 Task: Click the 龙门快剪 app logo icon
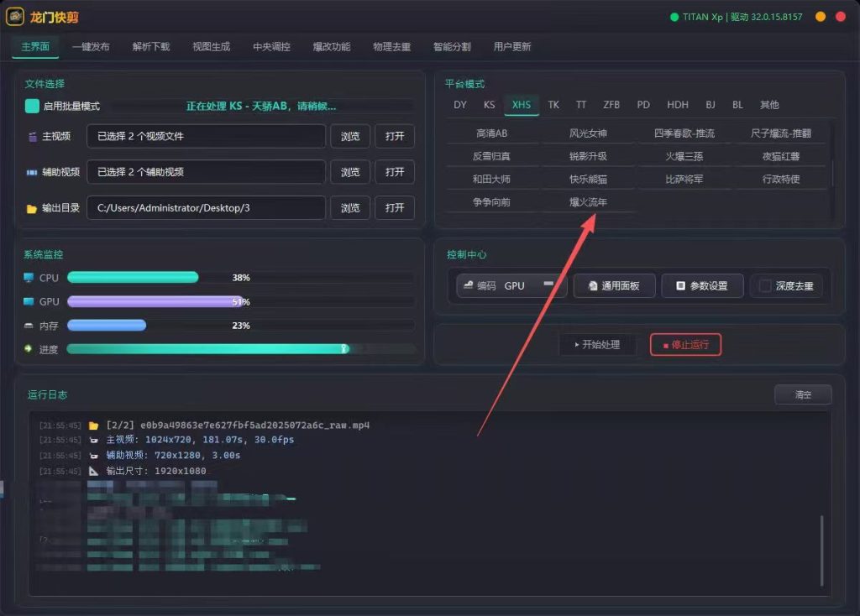[15, 17]
